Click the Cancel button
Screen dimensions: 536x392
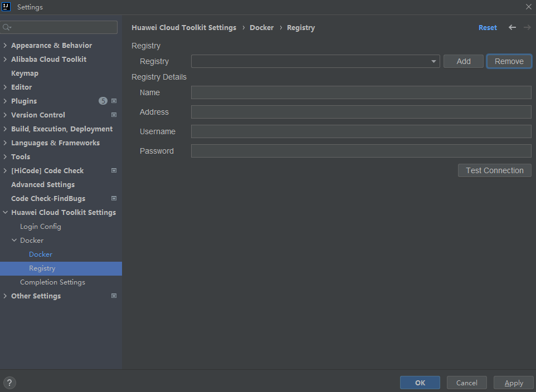point(466,383)
